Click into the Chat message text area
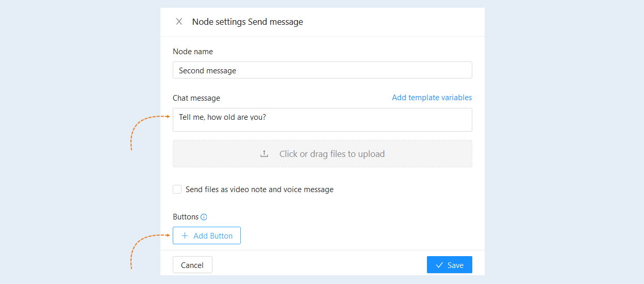The image size is (644, 284). coord(322,120)
